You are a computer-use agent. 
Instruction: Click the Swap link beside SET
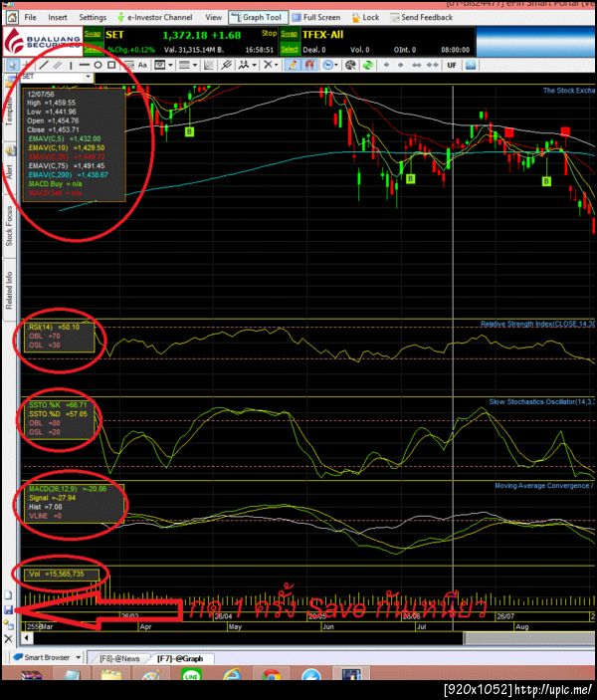click(x=93, y=34)
